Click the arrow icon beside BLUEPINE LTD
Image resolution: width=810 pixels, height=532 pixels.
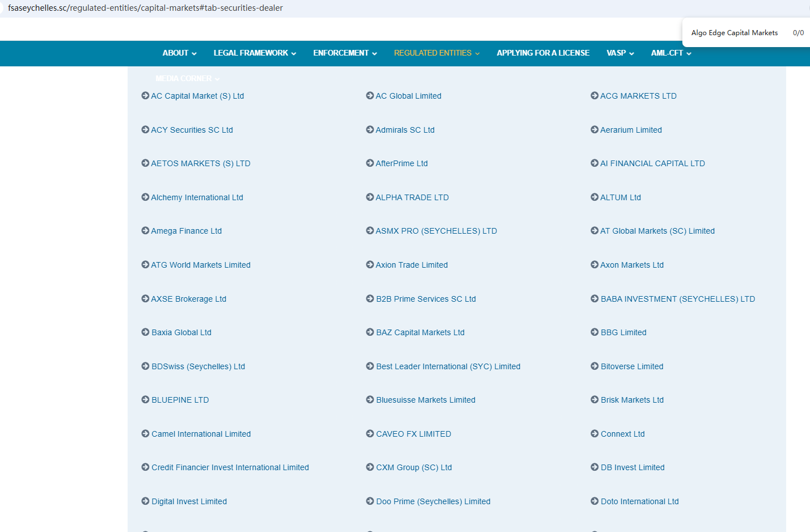click(x=145, y=400)
